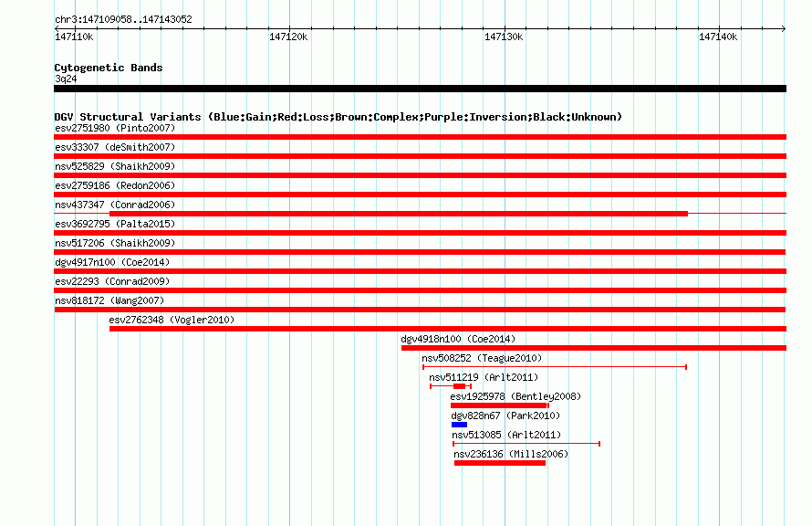Open esv1925978 (Bentley2008) variant label
Viewport: 812px width, 526px height.
(515, 396)
